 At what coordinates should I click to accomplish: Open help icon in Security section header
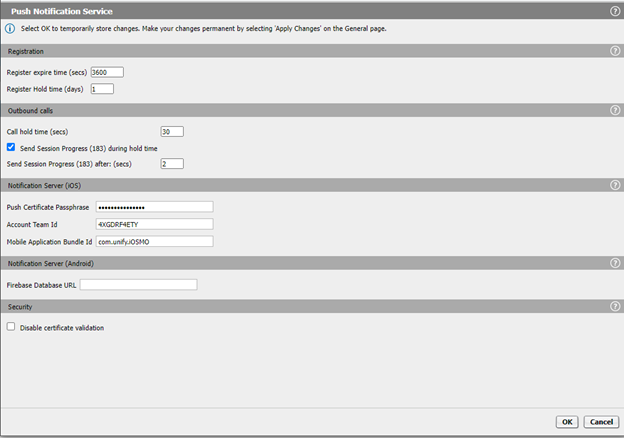pos(615,306)
